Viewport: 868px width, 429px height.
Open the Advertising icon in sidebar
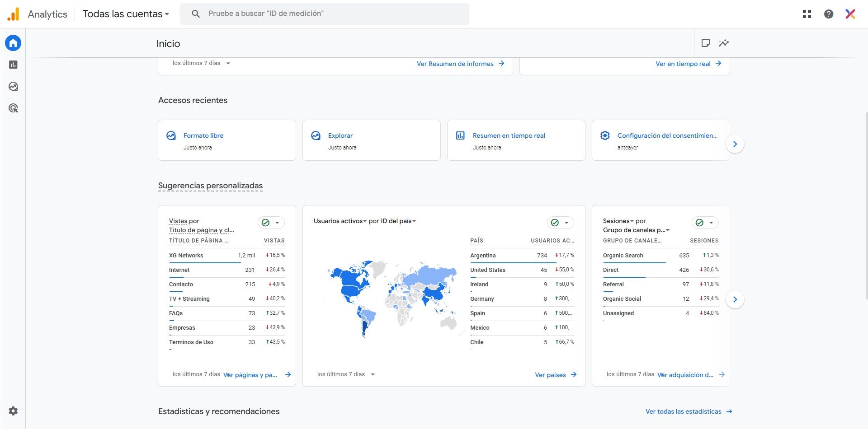click(13, 108)
